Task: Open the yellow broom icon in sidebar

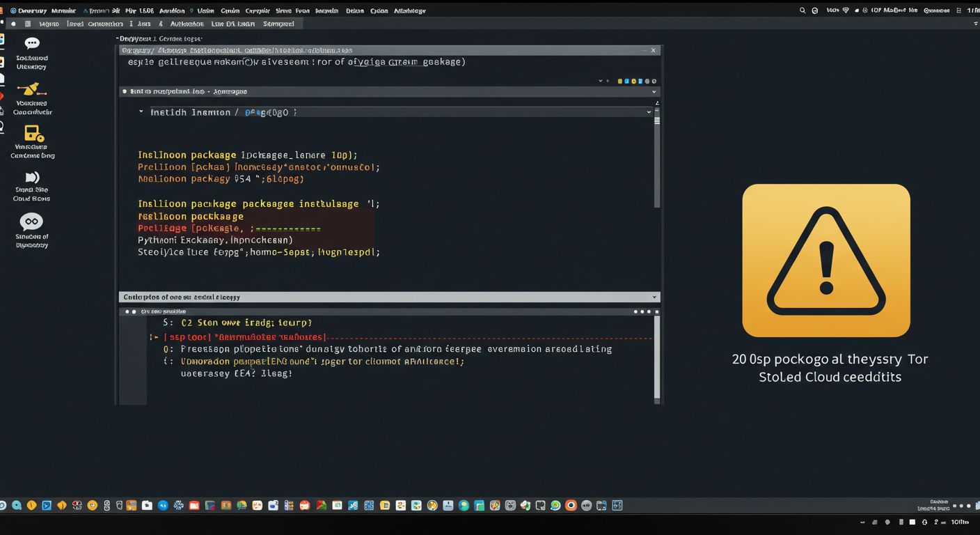Action: [31, 89]
